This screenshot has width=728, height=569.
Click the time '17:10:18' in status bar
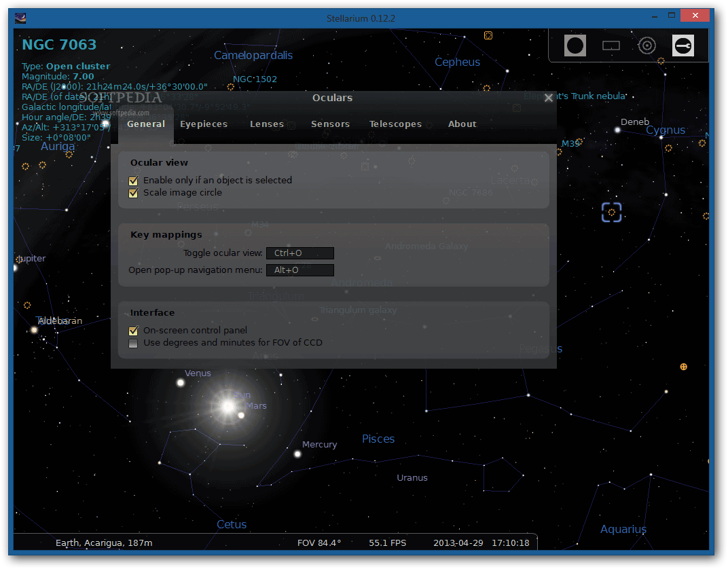click(510, 543)
